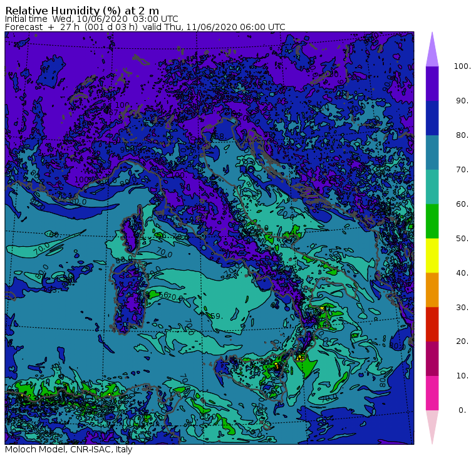Viewport: 476px width, 458px height.
Task: Click the '20.' colorbar label
Action: (x=463, y=341)
